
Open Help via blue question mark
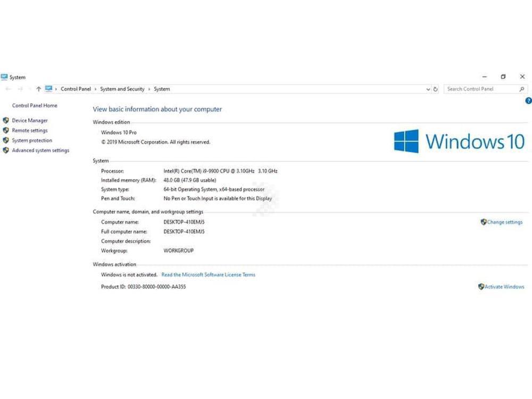point(528,101)
